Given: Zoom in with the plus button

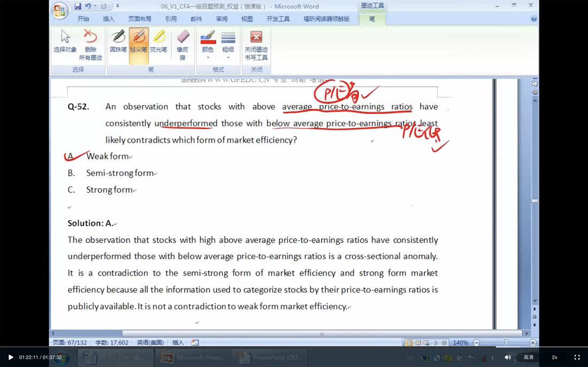Looking at the screenshot, I should (533, 342).
